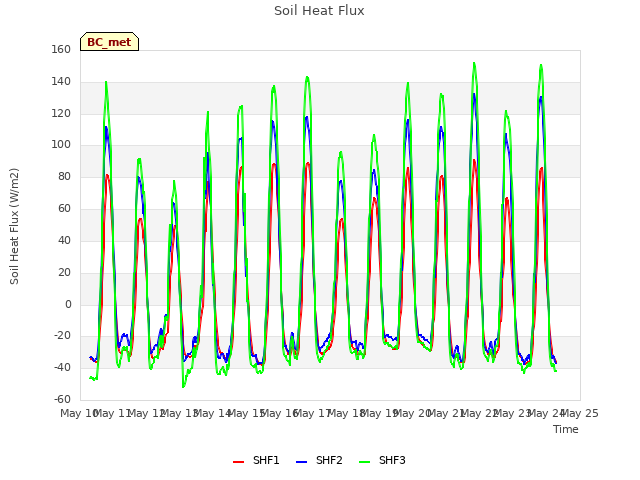Image resolution: width=640 pixels, height=480 pixels.
Task: Click the -60 y-axis tick label
Action: pyautogui.click(x=62, y=399)
